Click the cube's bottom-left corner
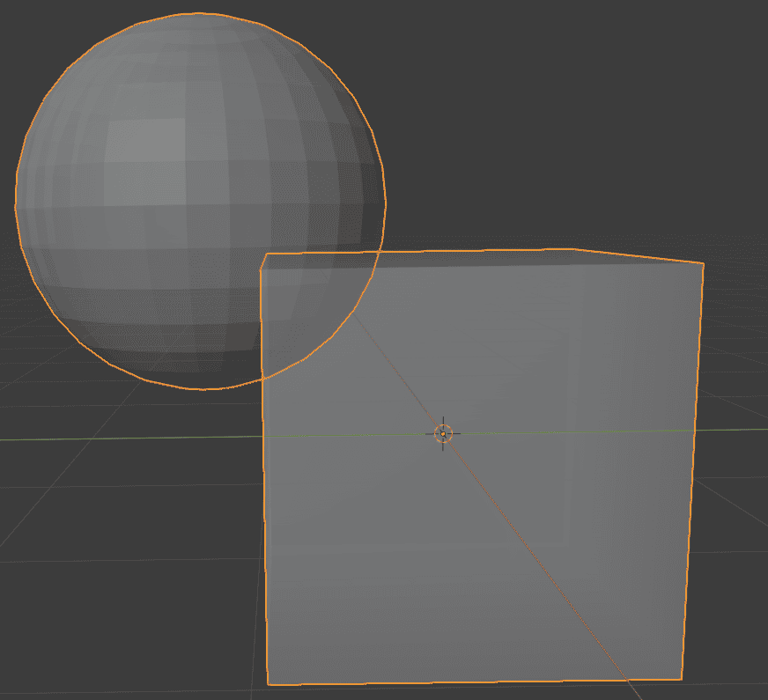The height and width of the screenshot is (700, 768). [x=267, y=685]
